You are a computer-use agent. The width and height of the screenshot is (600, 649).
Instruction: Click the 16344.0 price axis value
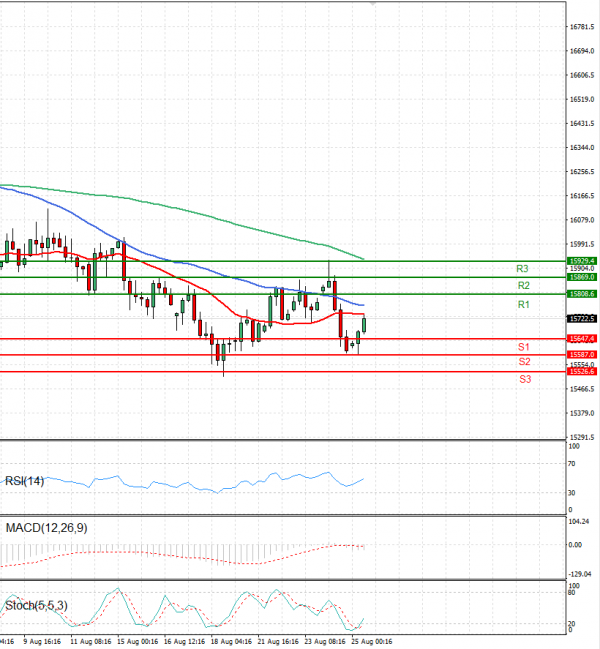click(582, 148)
